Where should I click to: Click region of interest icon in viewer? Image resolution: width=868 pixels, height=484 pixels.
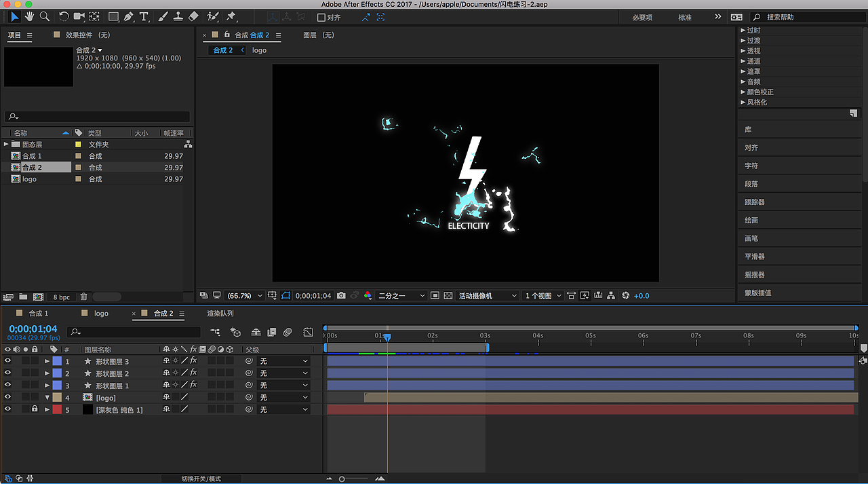pyautogui.click(x=435, y=295)
